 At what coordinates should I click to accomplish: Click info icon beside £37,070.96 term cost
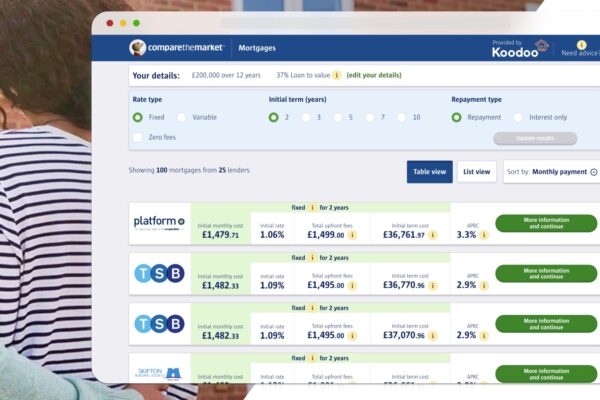click(x=433, y=336)
